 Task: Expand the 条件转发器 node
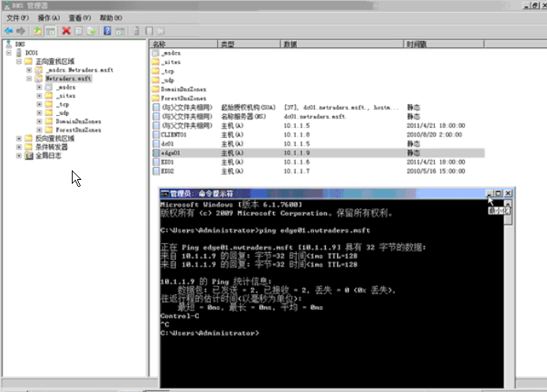click(19, 147)
